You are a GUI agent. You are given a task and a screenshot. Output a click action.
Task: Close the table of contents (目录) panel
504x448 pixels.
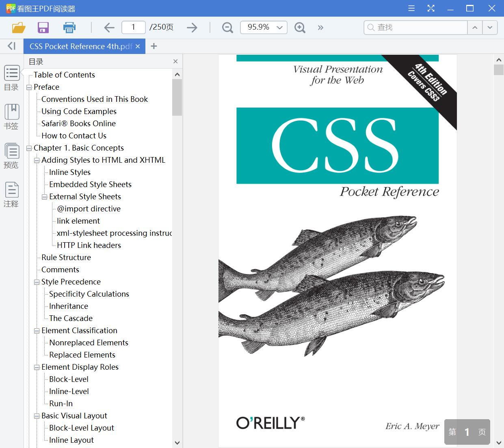pos(175,62)
